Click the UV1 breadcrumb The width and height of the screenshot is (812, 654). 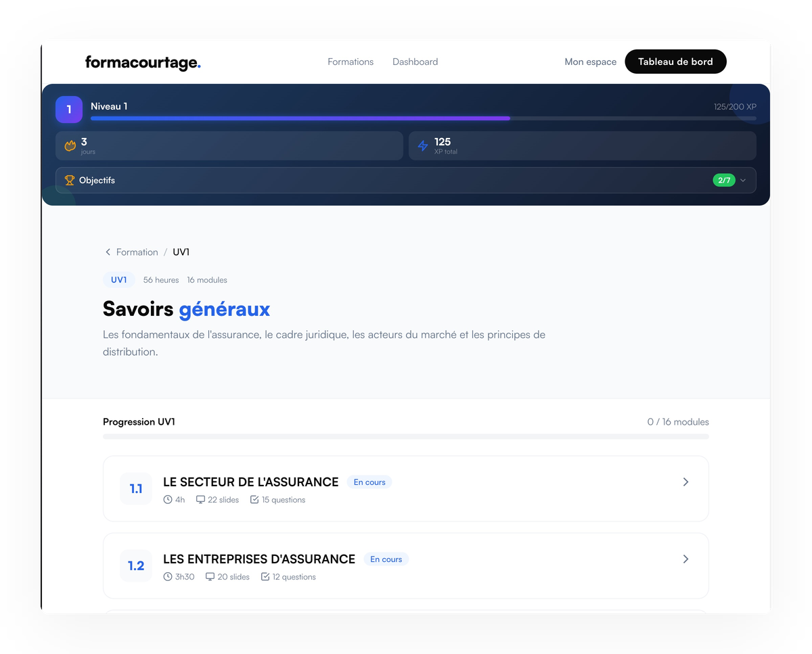tap(181, 252)
